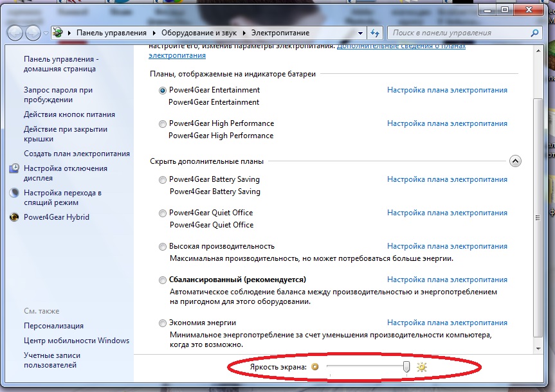Select Power4Gear Battery Saving plan
The height and width of the screenshot is (392, 555).
point(163,180)
